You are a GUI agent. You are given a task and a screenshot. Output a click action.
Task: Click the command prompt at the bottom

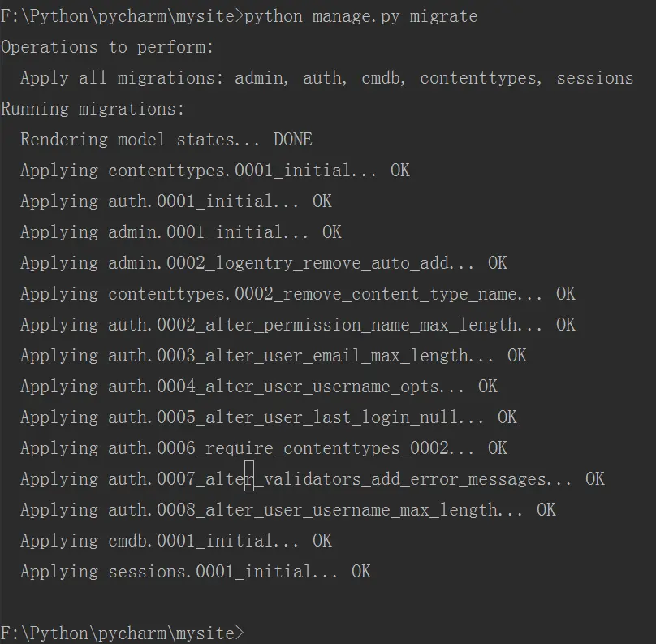click(122, 633)
